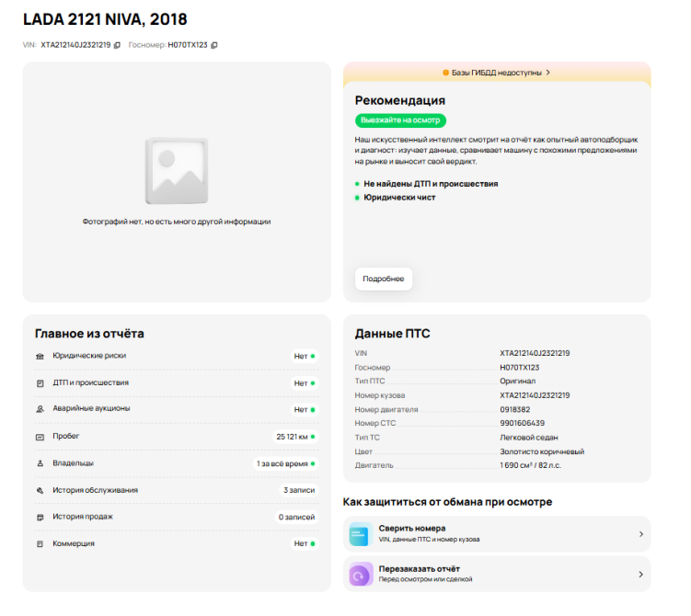Copy the VIN number using copy icon
Image resolution: width=691 pixels, height=616 pixels.
click(117, 45)
